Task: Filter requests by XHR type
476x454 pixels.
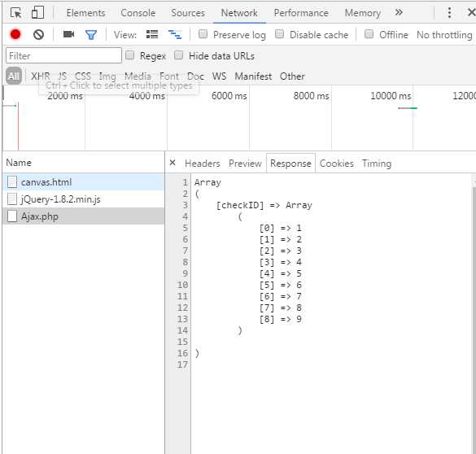Action: coord(41,76)
